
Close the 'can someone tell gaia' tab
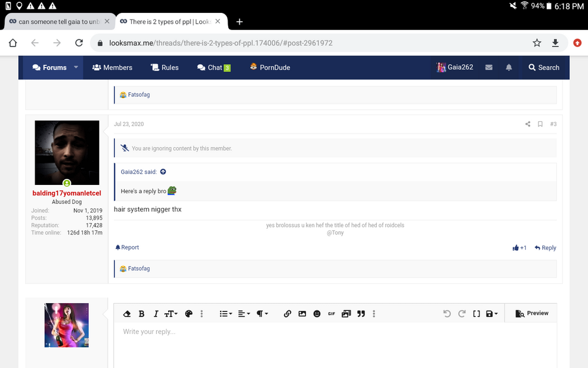pos(107,21)
